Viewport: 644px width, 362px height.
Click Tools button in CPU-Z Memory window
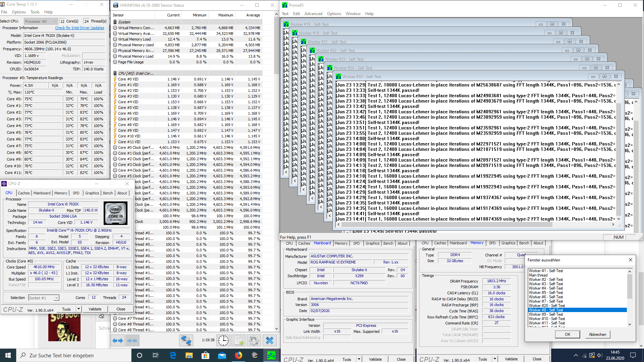[x=482, y=359]
